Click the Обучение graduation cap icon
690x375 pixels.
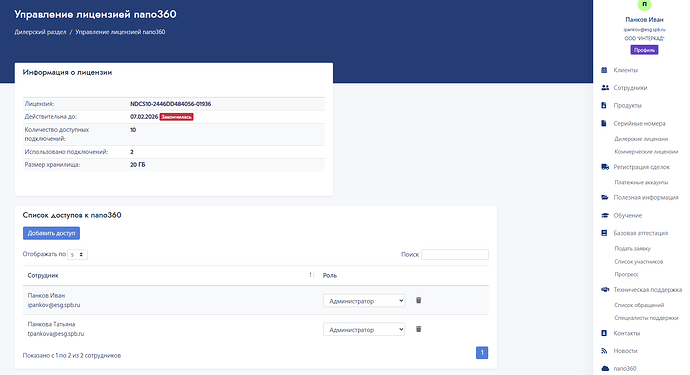coord(605,215)
